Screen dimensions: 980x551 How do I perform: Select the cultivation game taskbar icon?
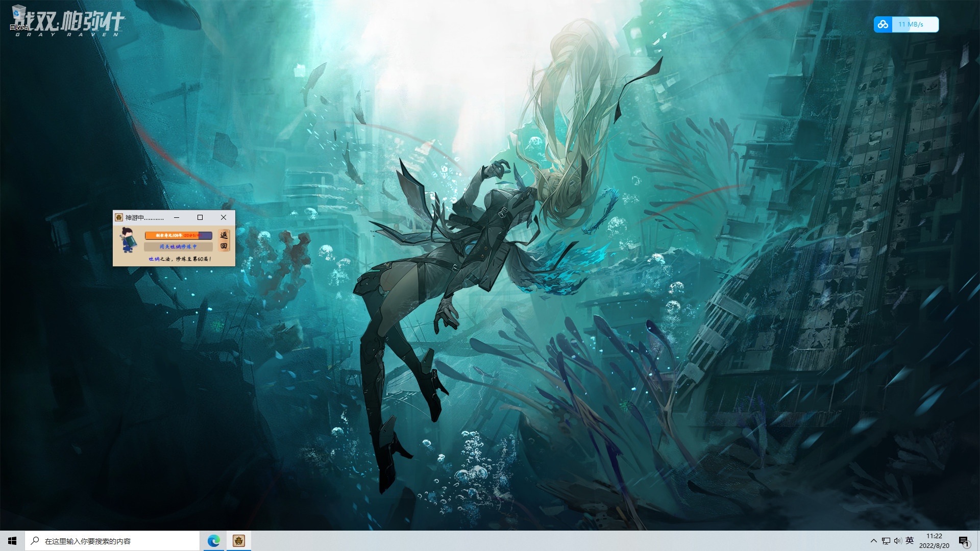239,541
